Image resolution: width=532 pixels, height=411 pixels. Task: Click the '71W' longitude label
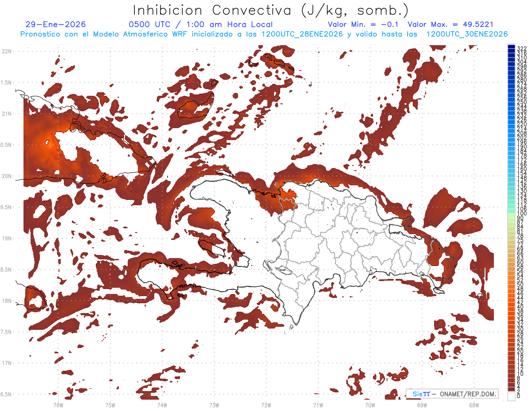[x=318, y=404]
